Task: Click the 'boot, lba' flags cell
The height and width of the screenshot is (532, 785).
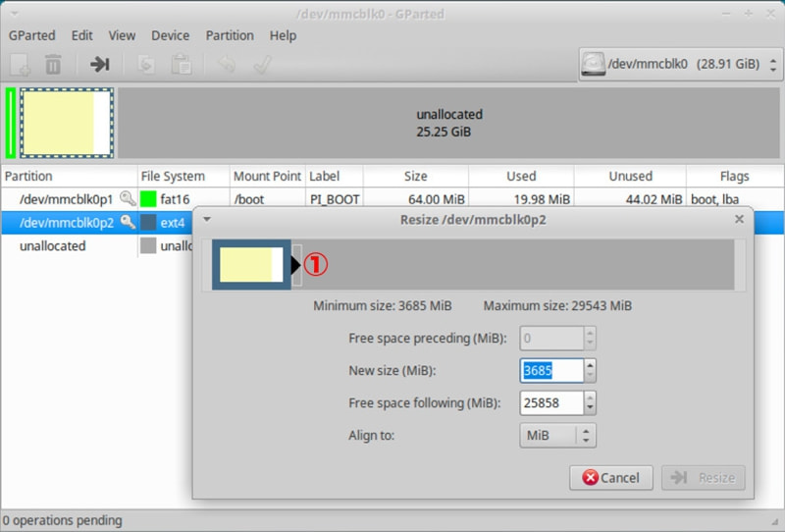Action: pyautogui.click(x=715, y=199)
